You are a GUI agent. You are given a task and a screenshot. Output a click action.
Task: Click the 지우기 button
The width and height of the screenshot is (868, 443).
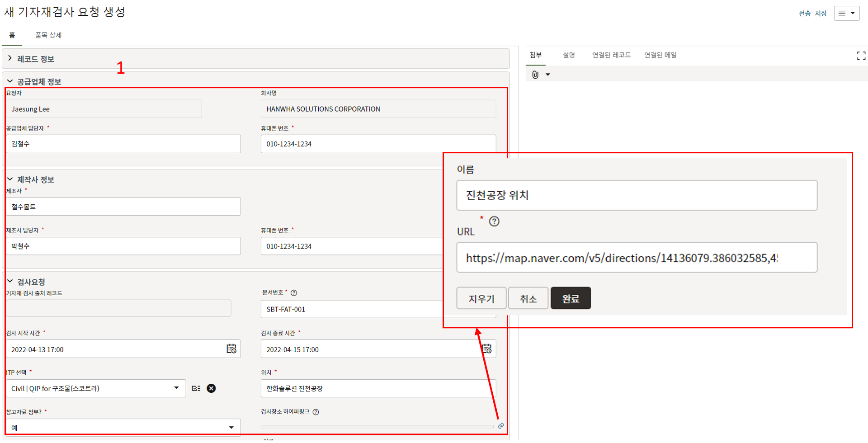(481, 298)
